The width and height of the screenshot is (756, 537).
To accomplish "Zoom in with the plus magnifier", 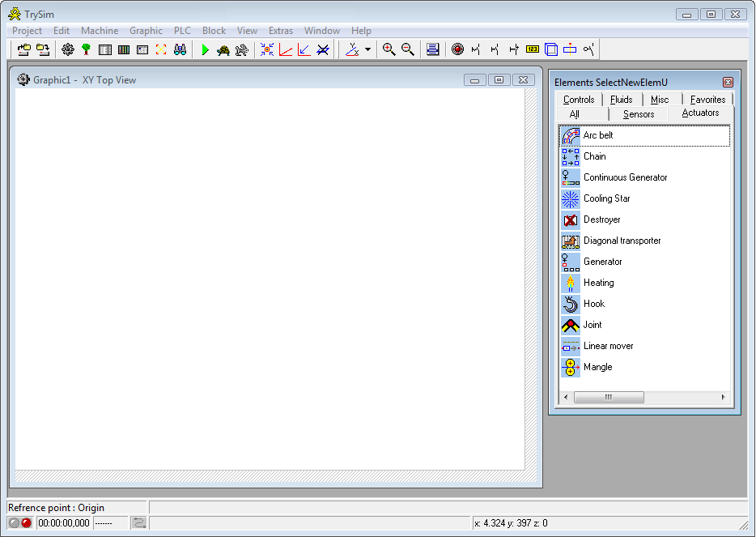I will coord(389,50).
